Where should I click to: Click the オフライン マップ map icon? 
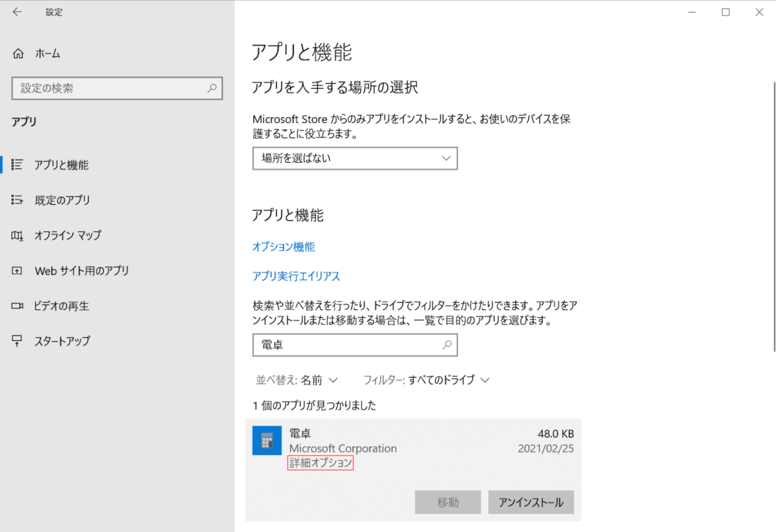pos(17,235)
